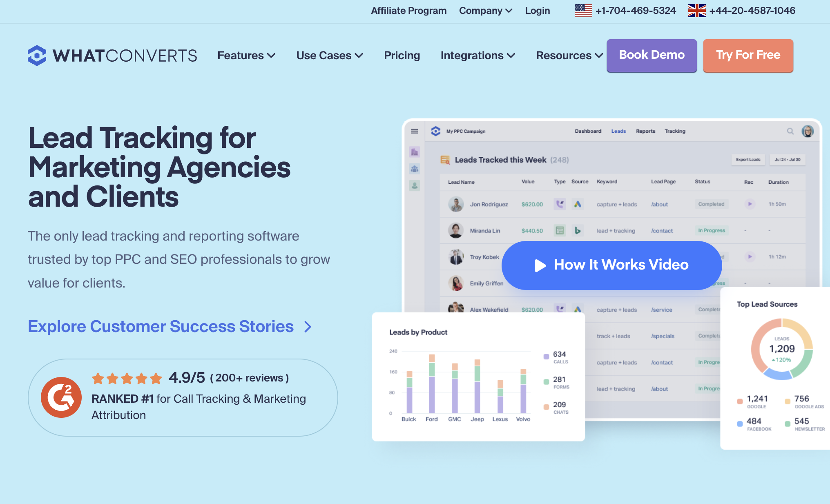Click the purple Calls legend swatch
Image resolution: width=830 pixels, height=504 pixels.
(x=546, y=356)
